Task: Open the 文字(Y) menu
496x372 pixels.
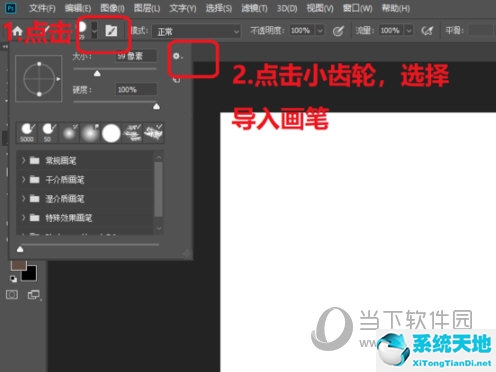Action: pos(183,8)
